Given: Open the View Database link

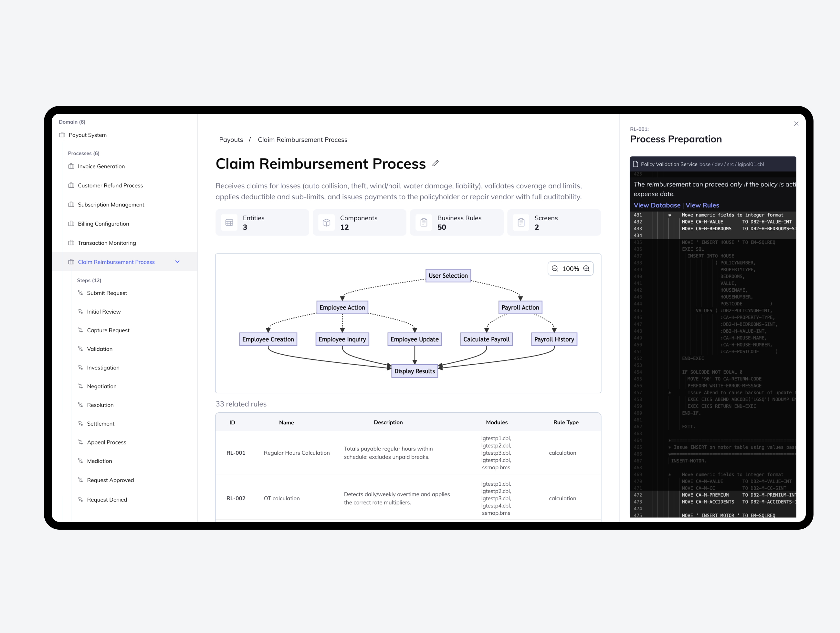Looking at the screenshot, I should coord(656,205).
